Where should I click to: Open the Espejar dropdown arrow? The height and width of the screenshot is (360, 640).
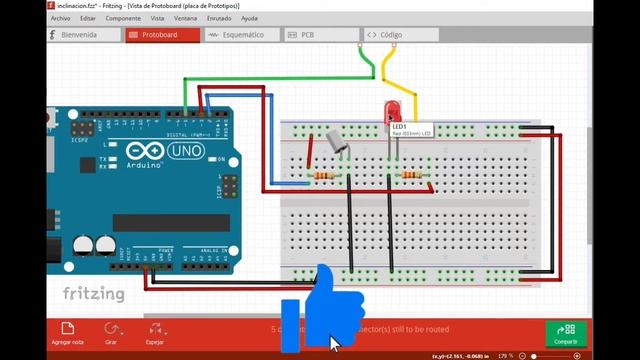[x=166, y=333]
